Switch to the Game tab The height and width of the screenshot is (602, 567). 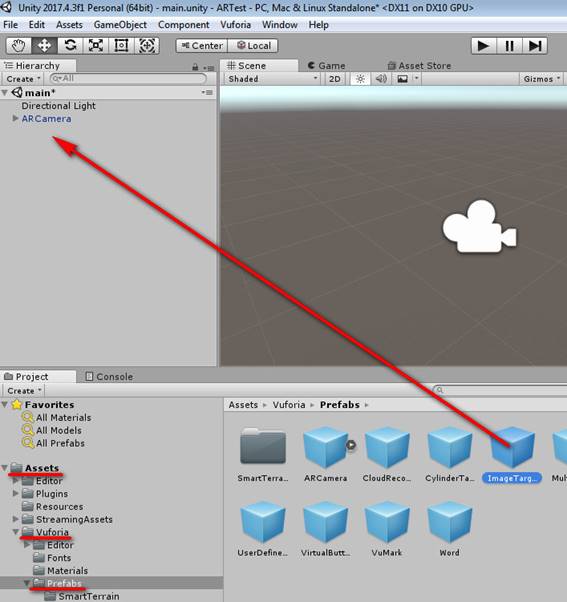pos(327,66)
